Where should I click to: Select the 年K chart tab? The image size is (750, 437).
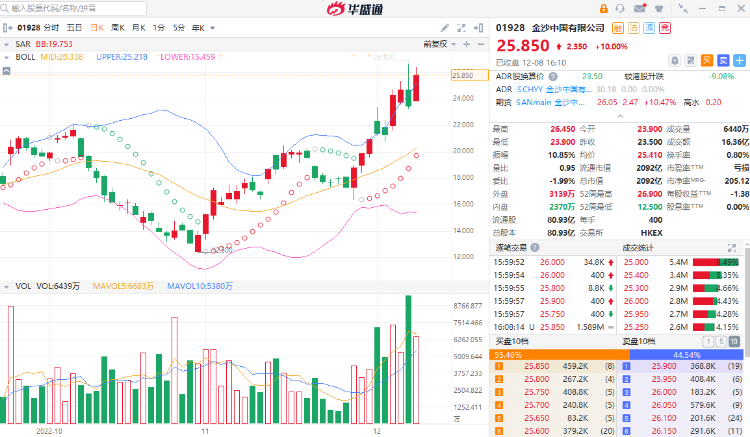[199, 28]
